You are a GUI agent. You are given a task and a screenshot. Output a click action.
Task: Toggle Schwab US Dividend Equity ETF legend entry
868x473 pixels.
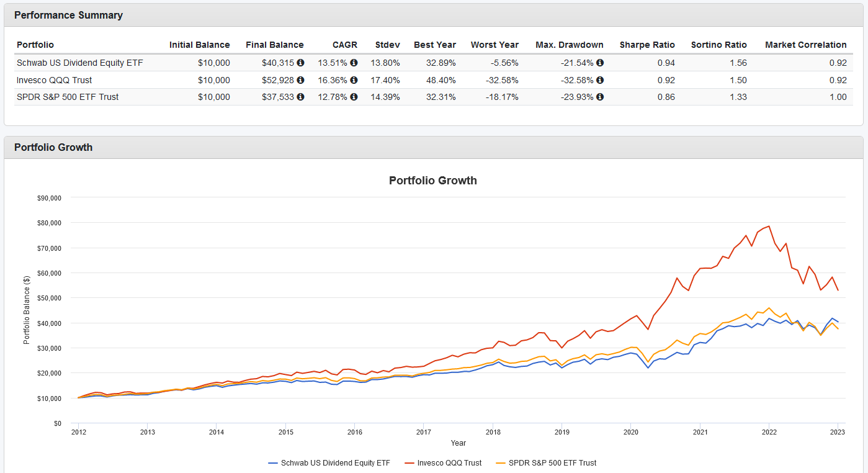[329, 463]
